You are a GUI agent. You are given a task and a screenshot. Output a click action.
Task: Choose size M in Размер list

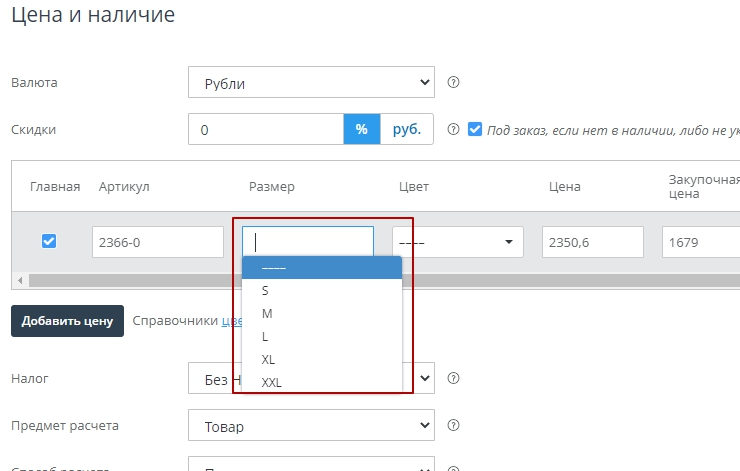pos(267,314)
